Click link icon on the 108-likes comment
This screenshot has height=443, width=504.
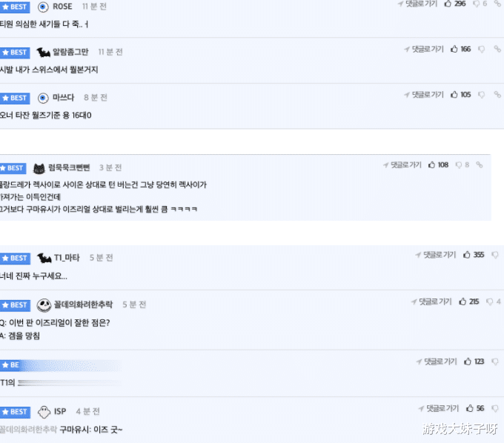point(480,164)
